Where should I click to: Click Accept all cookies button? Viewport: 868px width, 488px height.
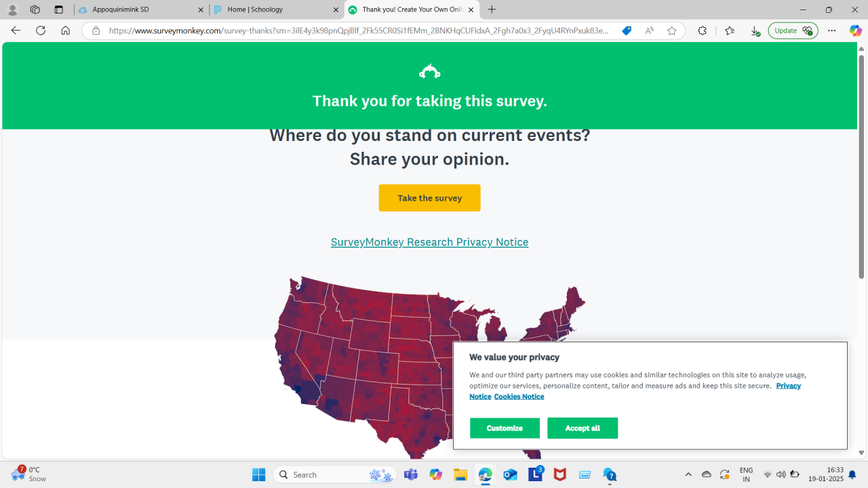(x=582, y=428)
